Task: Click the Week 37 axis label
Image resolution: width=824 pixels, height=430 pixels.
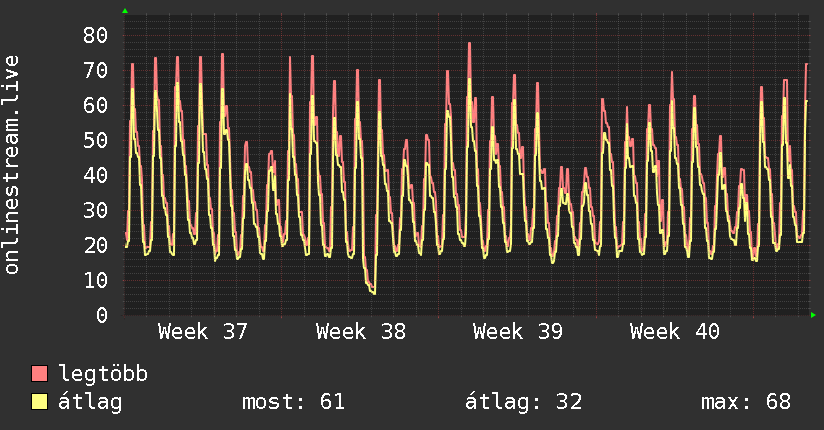Action: coord(202,332)
